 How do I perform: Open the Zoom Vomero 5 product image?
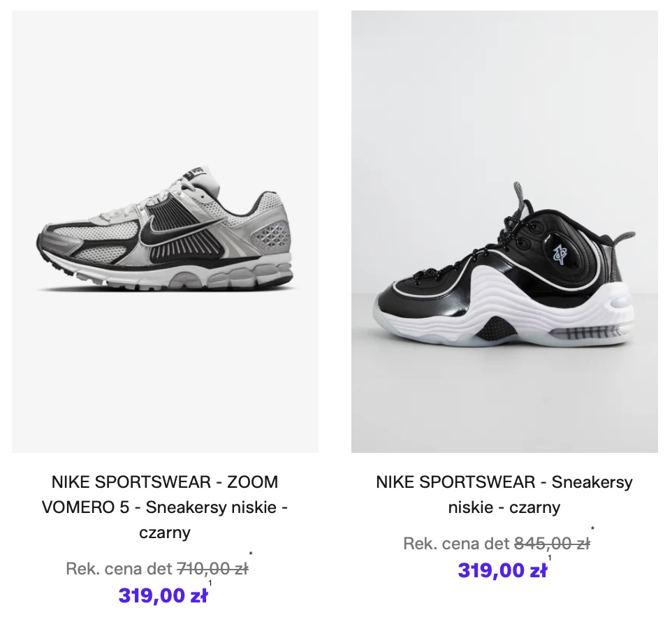click(165, 231)
